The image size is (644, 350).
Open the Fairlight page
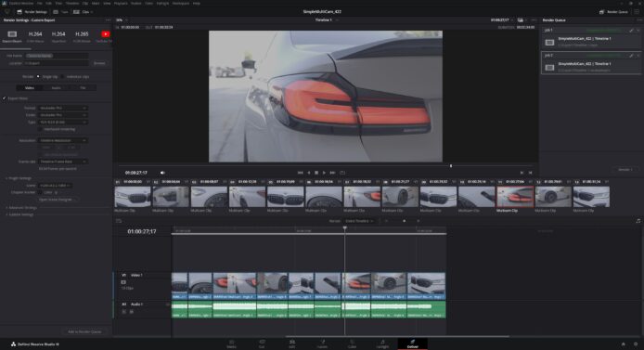click(382, 344)
